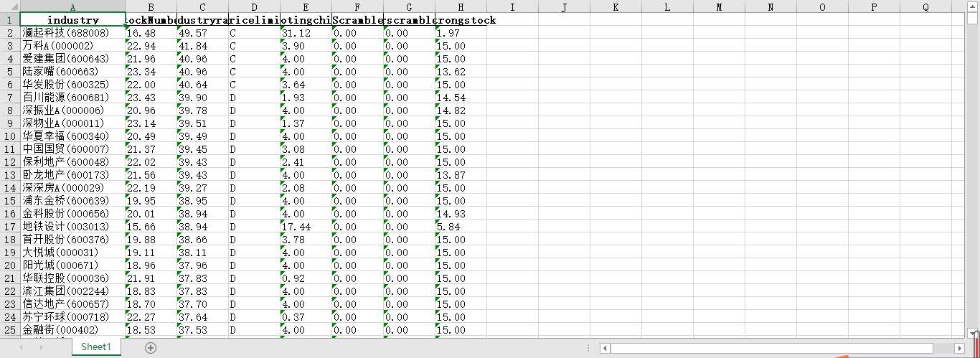Select row 25 header
980x358 pixels.
click(x=10, y=329)
